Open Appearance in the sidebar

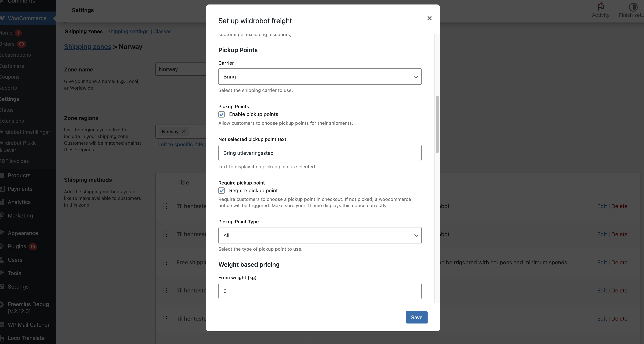[x=23, y=233]
